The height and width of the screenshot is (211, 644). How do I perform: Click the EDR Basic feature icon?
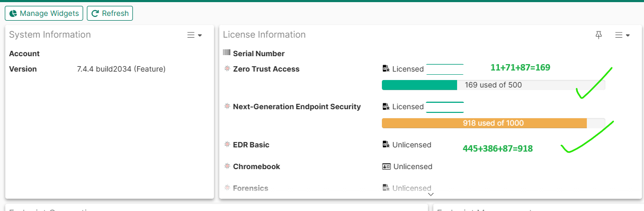(227, 144)
